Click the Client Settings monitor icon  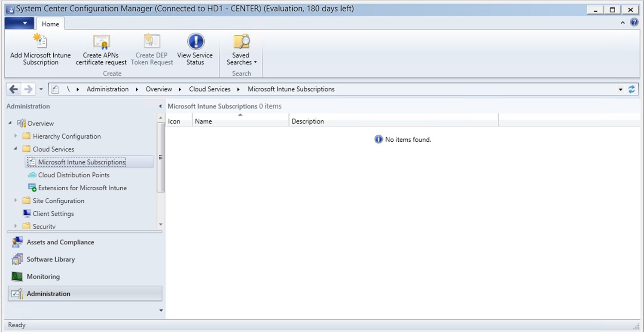point(27,213)
